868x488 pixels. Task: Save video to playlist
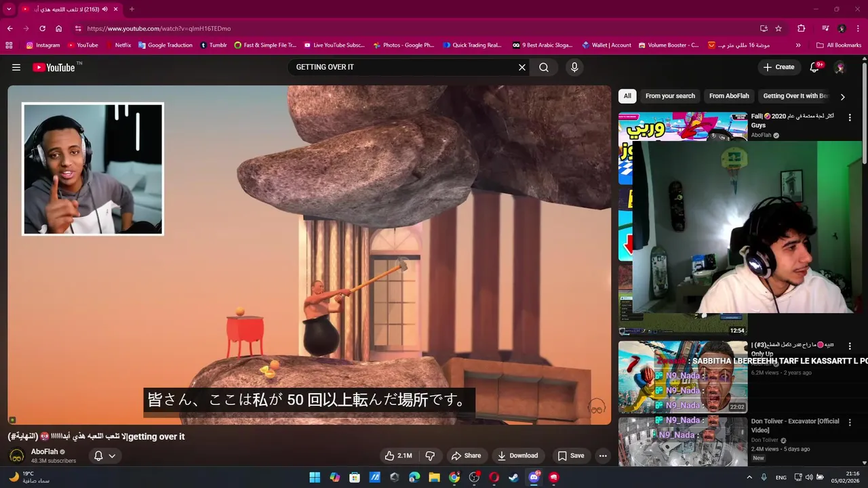571,455
